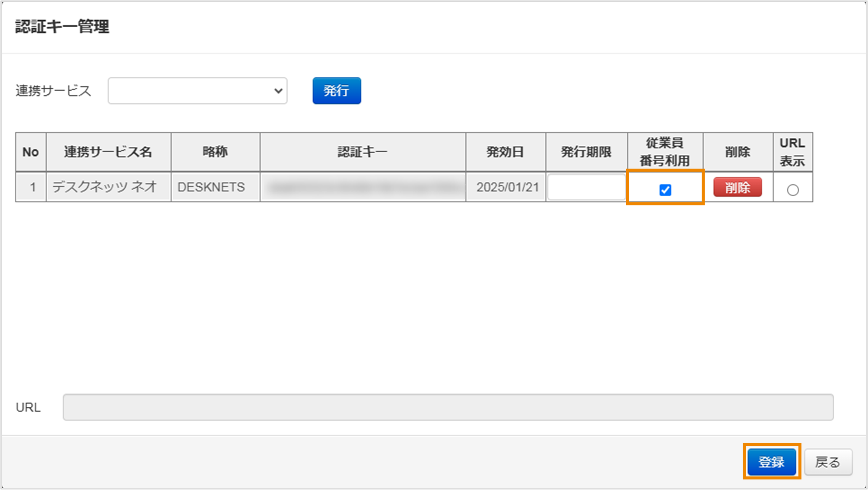This screenshot has height=492, width=868.
Task: Click the blurred 認証キー cell value
Action: pos(362,187)
